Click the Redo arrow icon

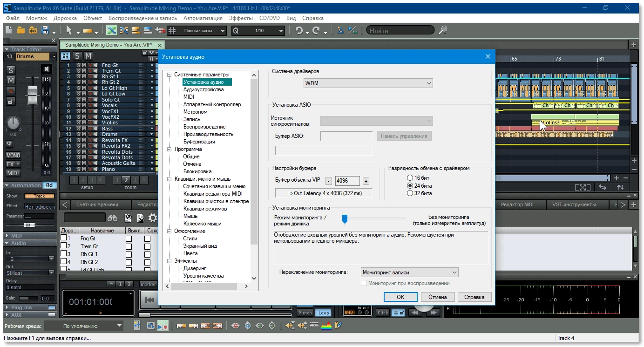pyautogui.click(x=316, y=31)
